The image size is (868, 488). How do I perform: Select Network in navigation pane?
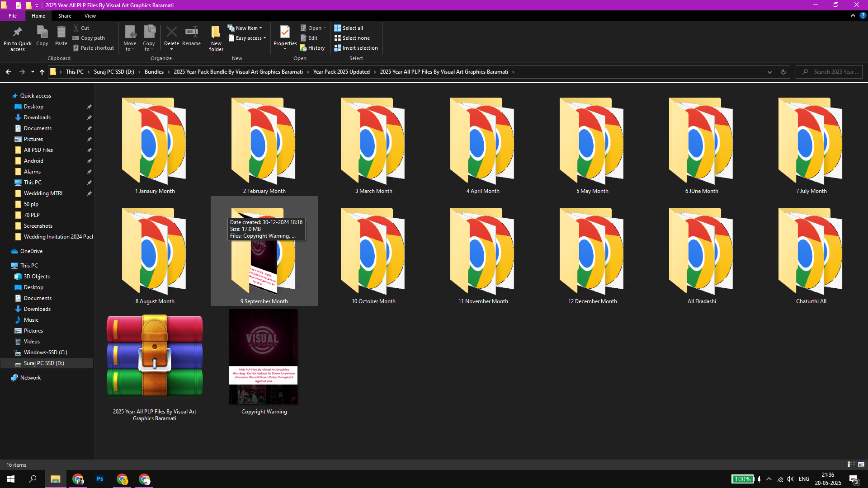pos(30,378)
